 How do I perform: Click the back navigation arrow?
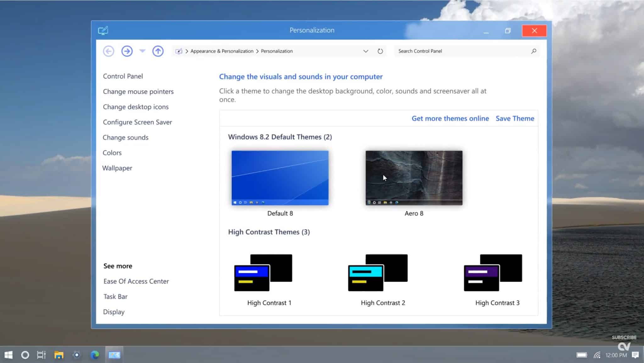pos(108,51)
